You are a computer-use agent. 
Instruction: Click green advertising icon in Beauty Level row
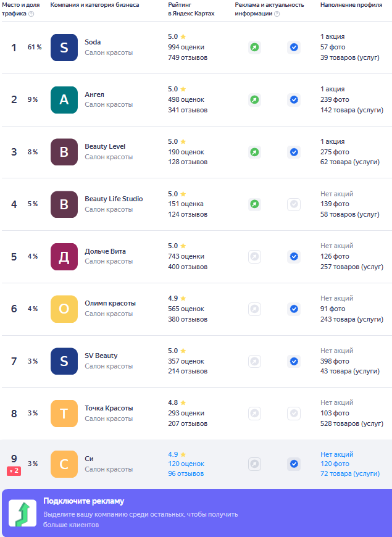pos(254,152)
